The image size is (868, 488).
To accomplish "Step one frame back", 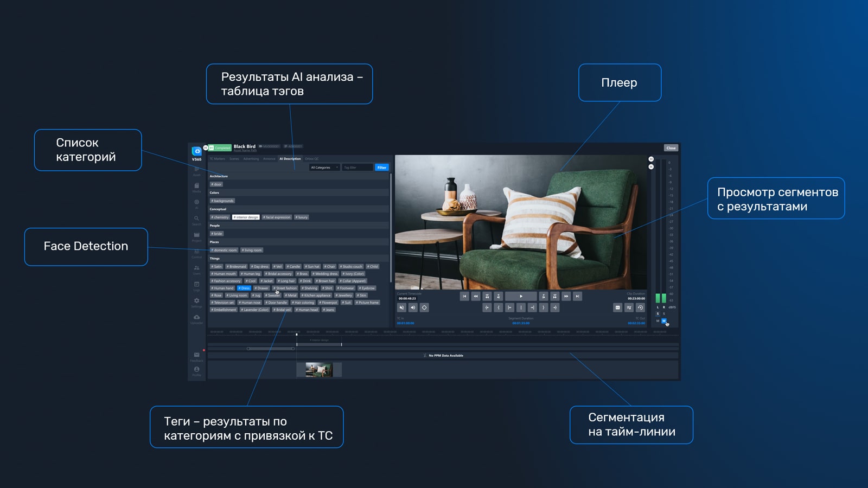I will (499, 296).
